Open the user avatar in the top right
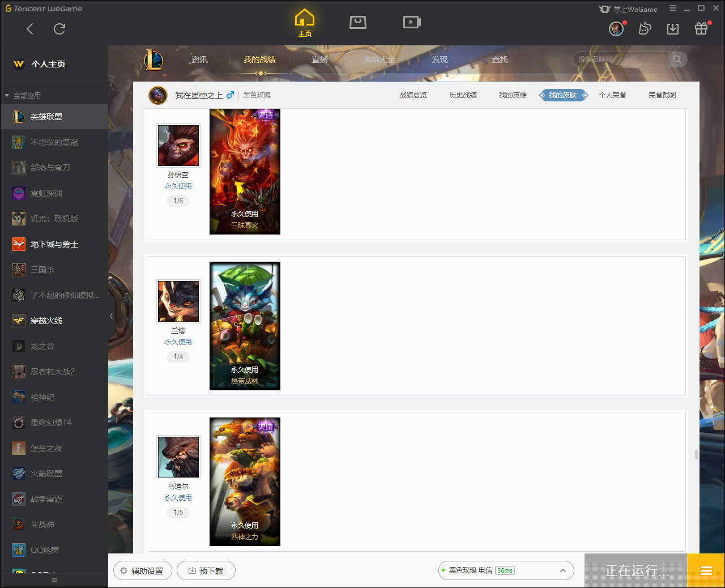This screenshot has height=588, width=725. (616, 28)
